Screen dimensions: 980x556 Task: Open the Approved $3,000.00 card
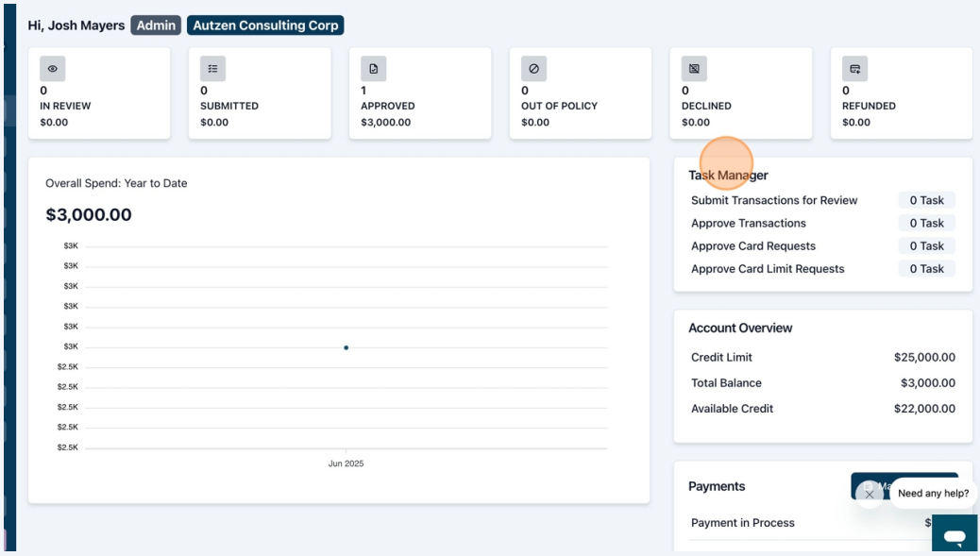pyautogui.click(x=420, y=93)
